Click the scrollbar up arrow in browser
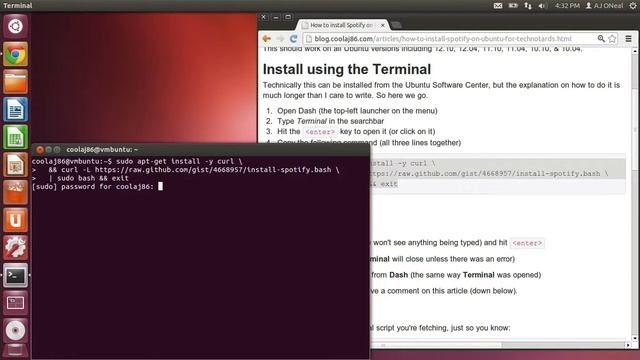The width and height of the screenshot is (640, 360). coord(635,51)
